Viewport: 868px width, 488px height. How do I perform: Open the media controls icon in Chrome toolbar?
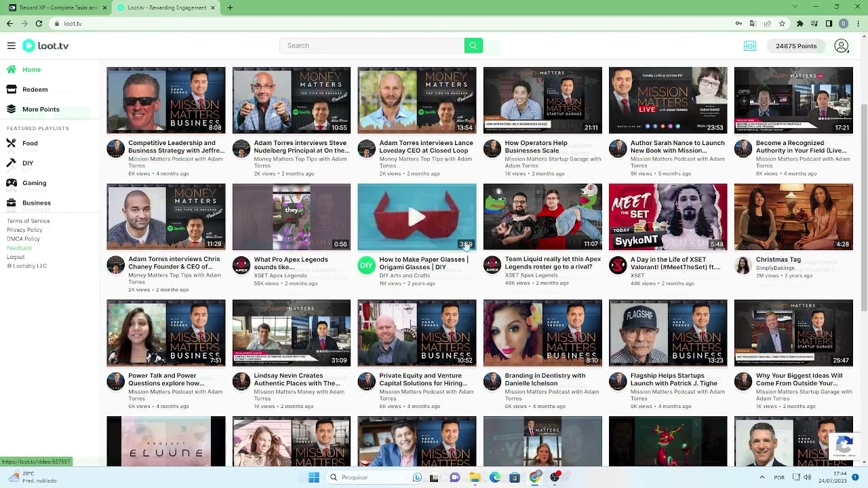click(x=814, y=23)
